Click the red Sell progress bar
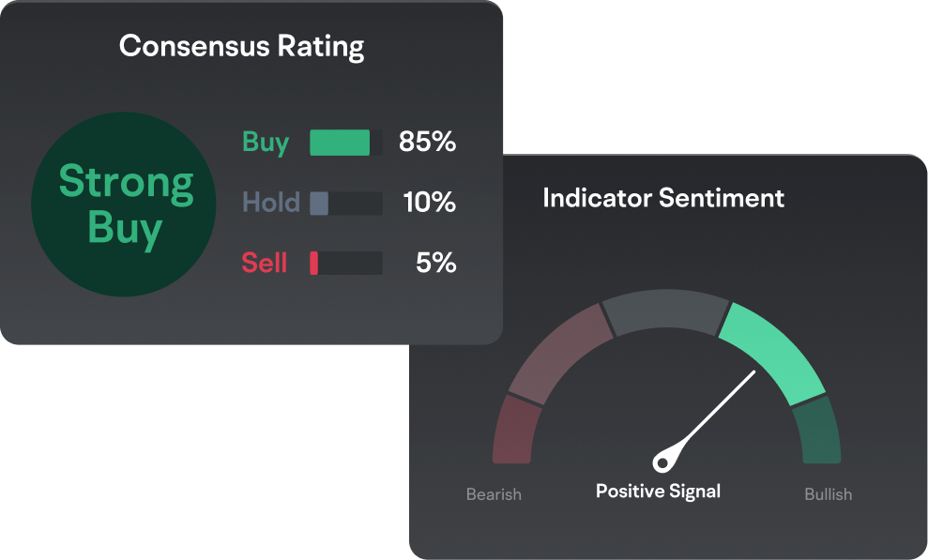Image resolution: width=928 pixels, height=560 pixels. coord(345,264)
